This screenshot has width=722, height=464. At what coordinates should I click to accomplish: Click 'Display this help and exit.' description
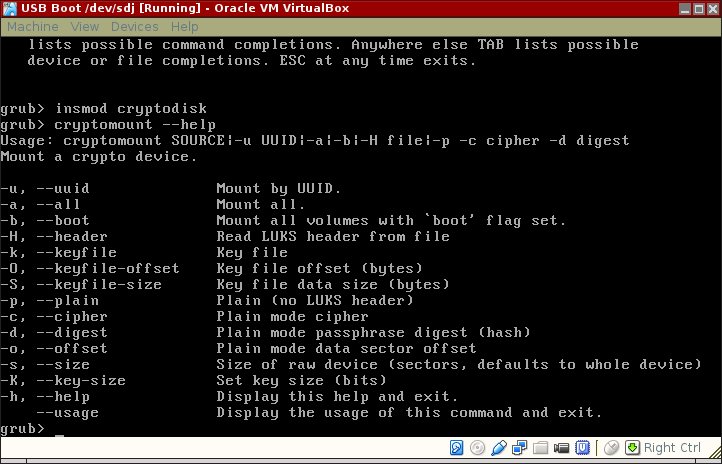point(338,397)
